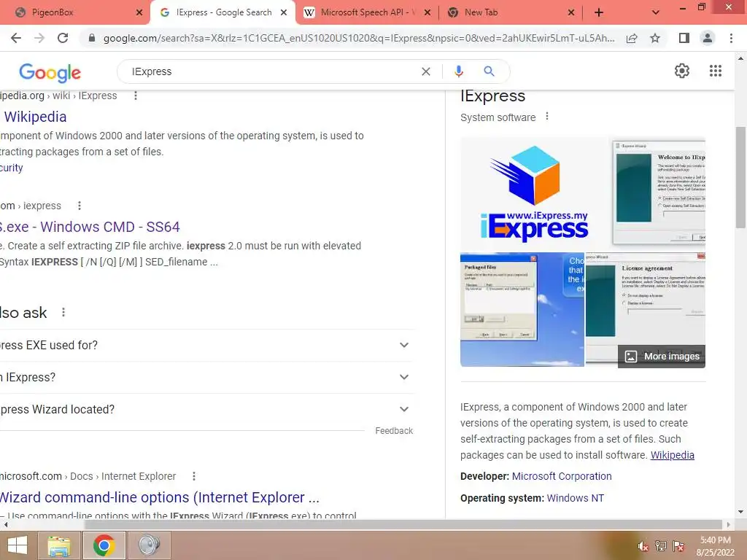Open the Windows NT operating system link
The width and height of the screenshot is (747, 560).
click(x=575, y=498)
